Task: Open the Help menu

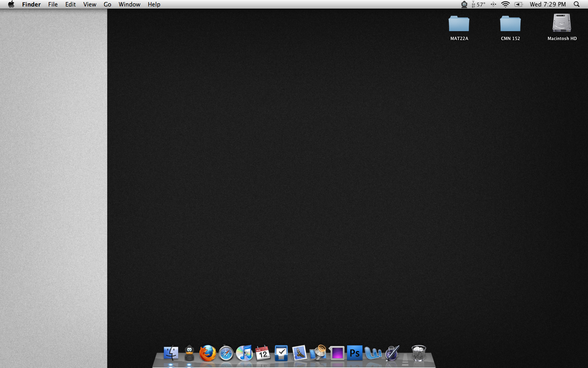Action: pyautogui.click(x=154, y=4)
